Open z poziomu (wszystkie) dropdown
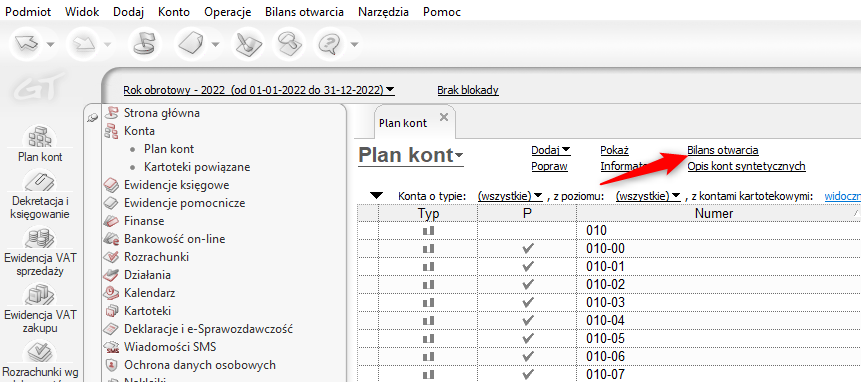This screenshot has width=861, height=382. tap(648, 196)
